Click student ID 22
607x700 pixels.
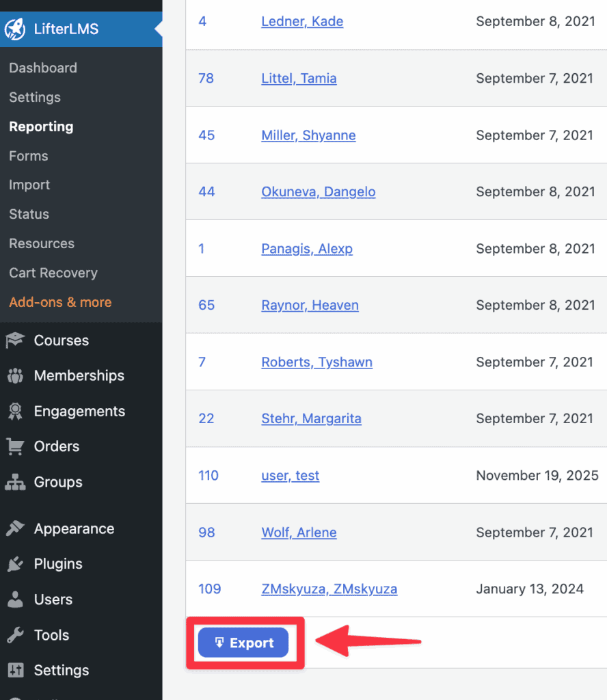coord(206,419)
